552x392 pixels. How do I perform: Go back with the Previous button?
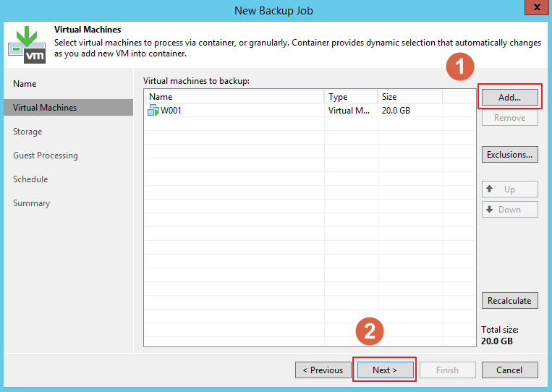[x=323, y=370]
